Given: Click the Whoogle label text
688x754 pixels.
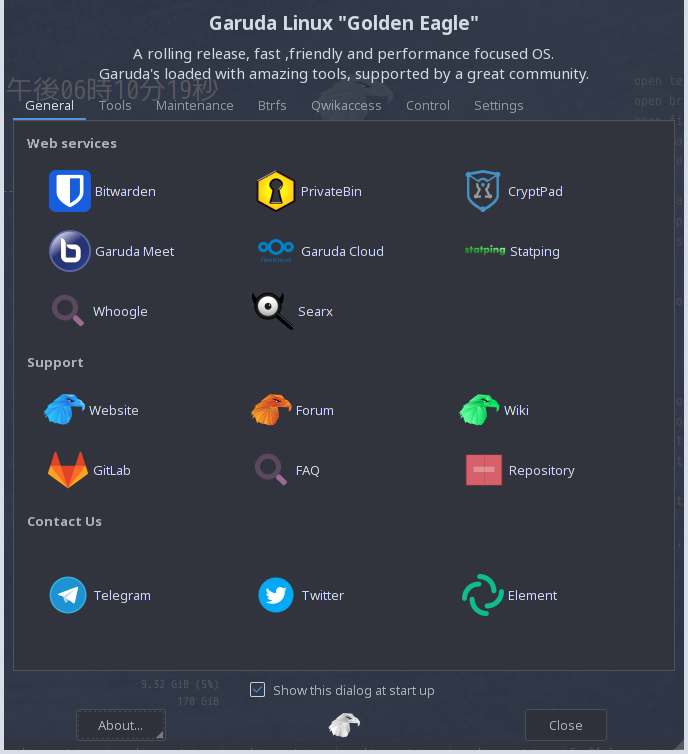Looking at the screenshot, I should click(x=120, y=312).
